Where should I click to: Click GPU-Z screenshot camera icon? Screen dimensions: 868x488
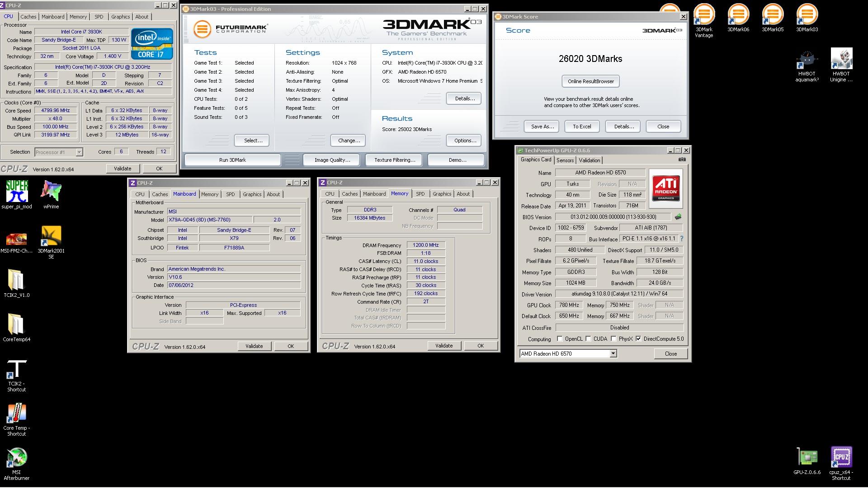pyautogui.click(x=682, y=160)
